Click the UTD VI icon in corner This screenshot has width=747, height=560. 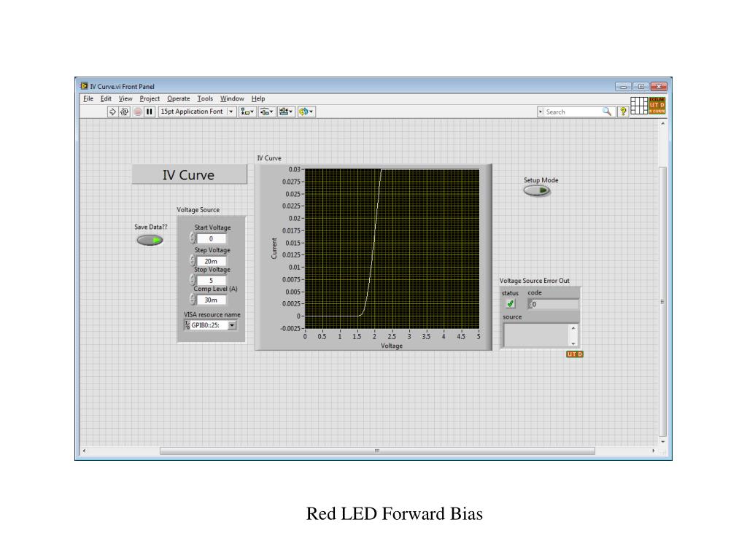point(657,105)
